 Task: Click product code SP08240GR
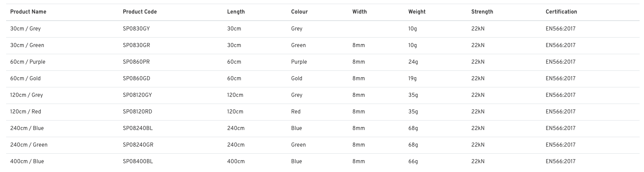click(x=138, y=145)
